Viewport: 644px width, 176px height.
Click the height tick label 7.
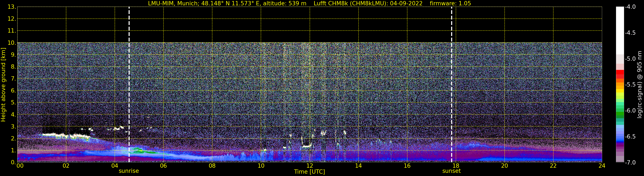coord(13,79)
